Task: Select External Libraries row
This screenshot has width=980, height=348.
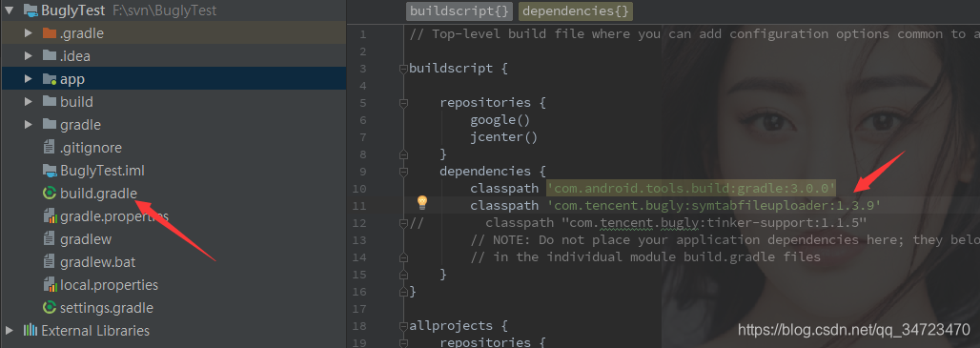Action: tap(174, 331)
